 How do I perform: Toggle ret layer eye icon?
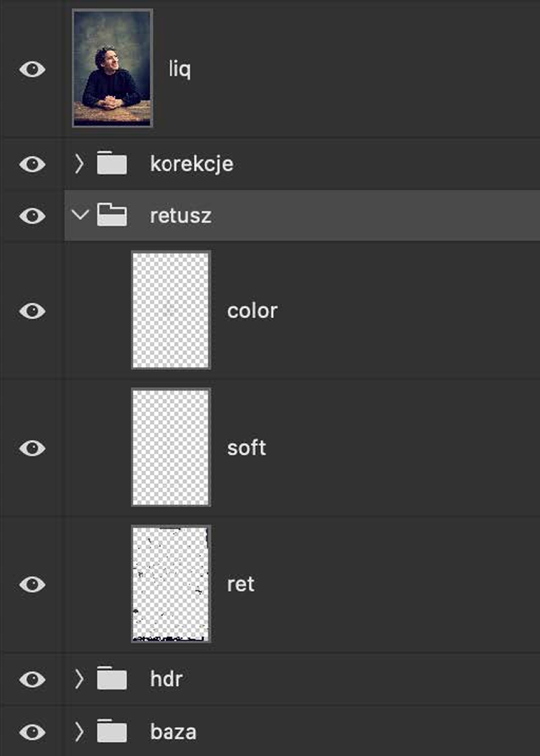[32, 584]
